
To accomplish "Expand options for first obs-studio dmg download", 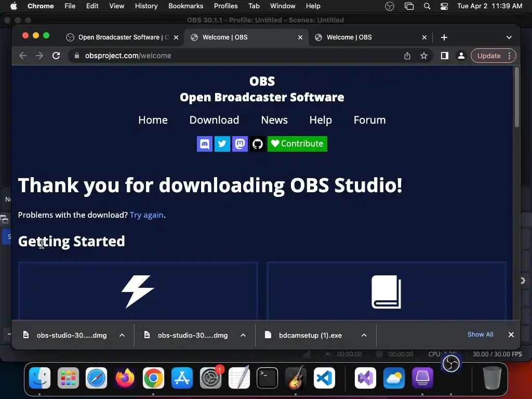I will 122,335.
